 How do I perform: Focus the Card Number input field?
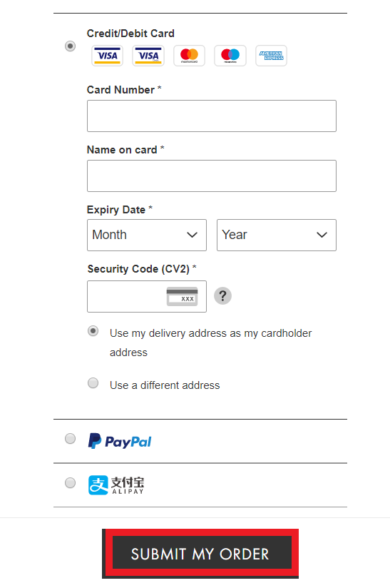[212, 116]
